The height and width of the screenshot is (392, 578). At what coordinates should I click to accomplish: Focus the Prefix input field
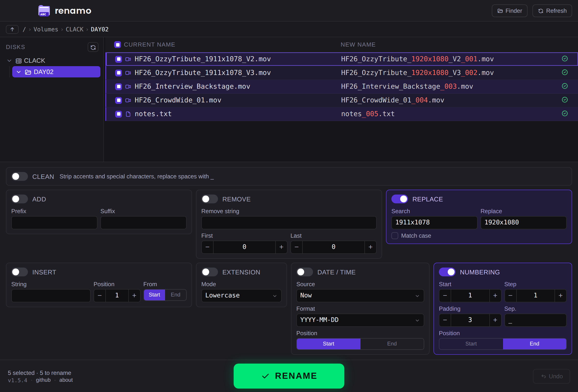click(x=54, y=223)
